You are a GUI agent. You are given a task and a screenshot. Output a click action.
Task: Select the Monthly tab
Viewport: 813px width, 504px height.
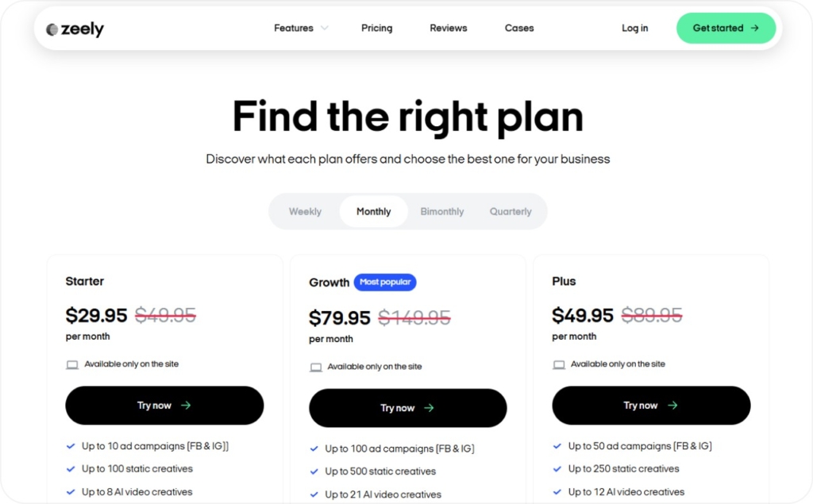(373, 211)
